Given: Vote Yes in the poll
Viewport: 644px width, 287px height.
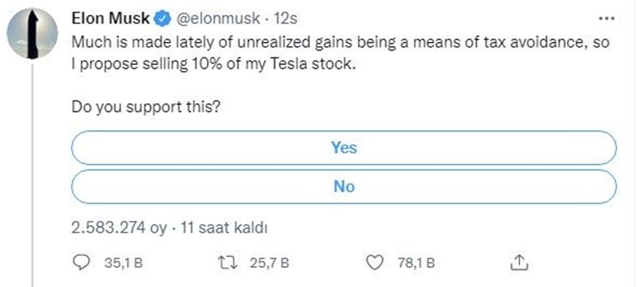Looking at the screenshot, I should pyautogui.click(x=344, y=148).
